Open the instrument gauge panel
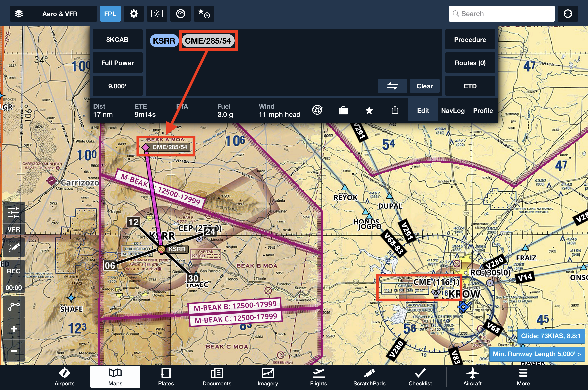Image resolution: width=588 pixels, height=390 pixels. (180, 14)
